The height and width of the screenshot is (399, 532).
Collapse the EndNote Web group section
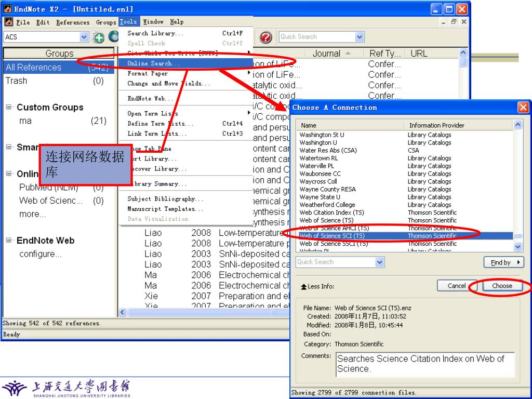tap(9, 240)
